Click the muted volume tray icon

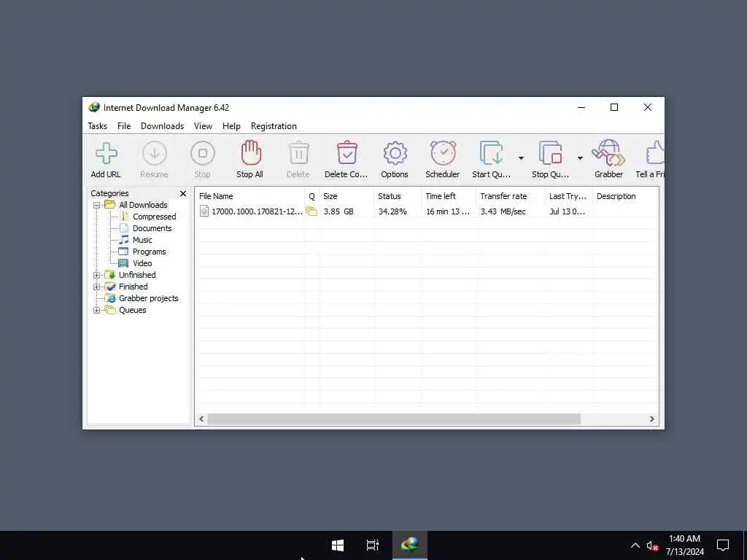(x=652, y=546)
